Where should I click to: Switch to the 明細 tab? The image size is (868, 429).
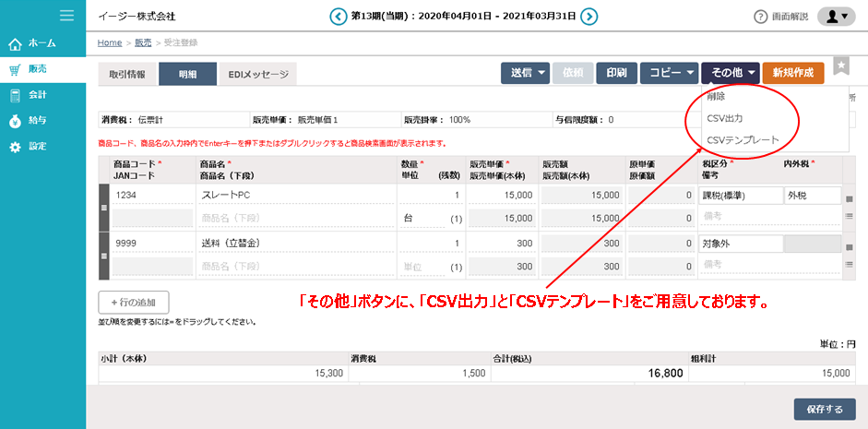point(187,74)
